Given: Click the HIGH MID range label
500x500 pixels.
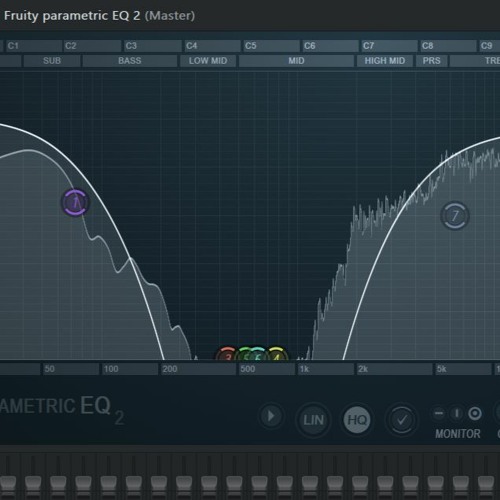Looking at the screenshot, I should coord(385,61).
